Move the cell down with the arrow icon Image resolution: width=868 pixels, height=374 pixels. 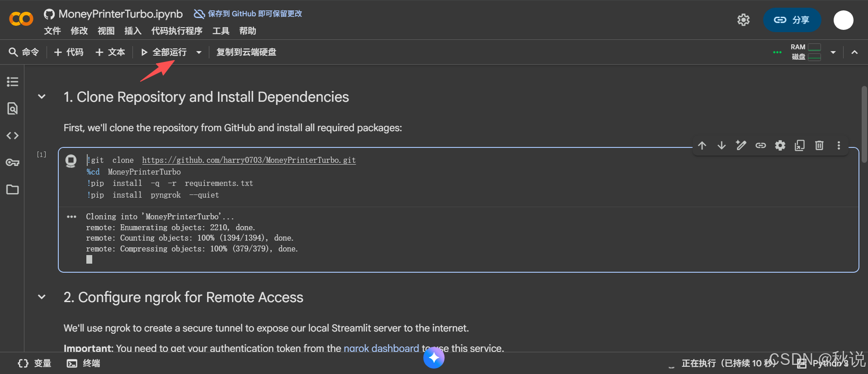(722, 146)
